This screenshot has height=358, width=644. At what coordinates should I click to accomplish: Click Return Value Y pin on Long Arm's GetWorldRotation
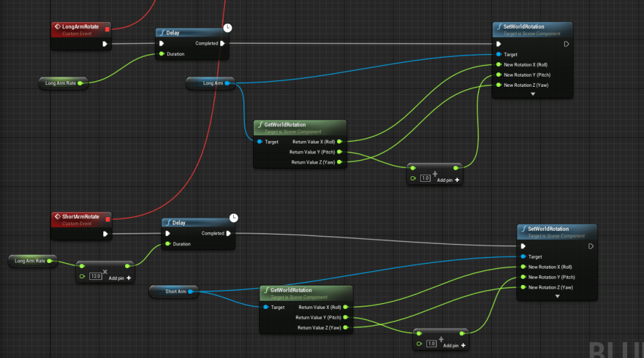click(x=340, y=152)
